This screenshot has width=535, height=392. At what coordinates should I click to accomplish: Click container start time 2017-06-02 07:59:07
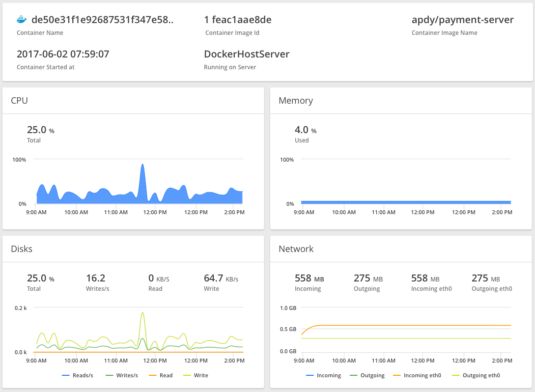pyautogui.click(x=63, y=54)
